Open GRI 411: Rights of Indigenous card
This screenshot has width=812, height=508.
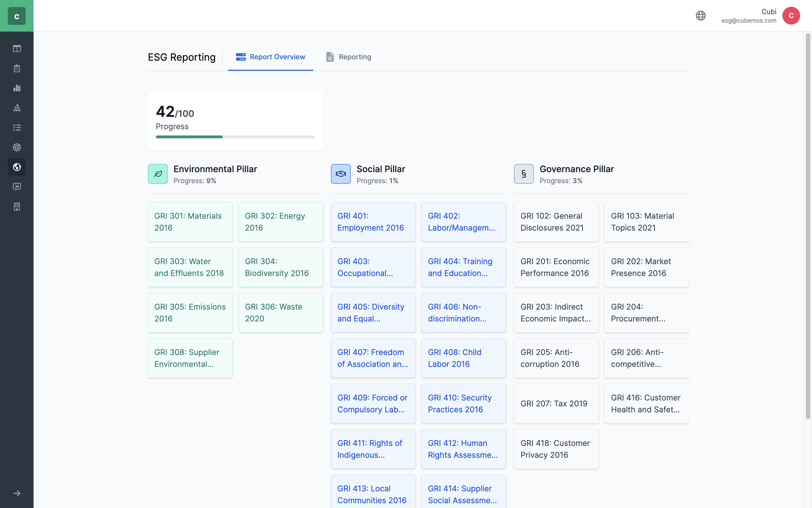373,449
